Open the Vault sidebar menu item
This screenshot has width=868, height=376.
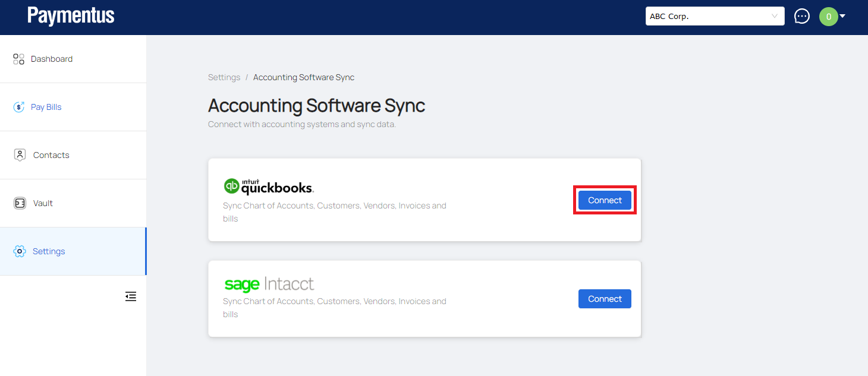(43, 203)
